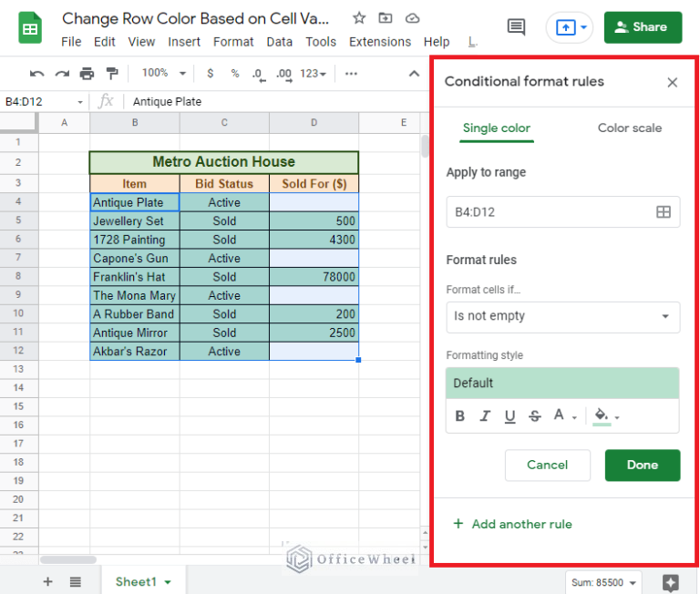Image resolution: width=700 pixels, height=594 pixels.
Task: Add a new sheet with plus icon
Action: 47,581
